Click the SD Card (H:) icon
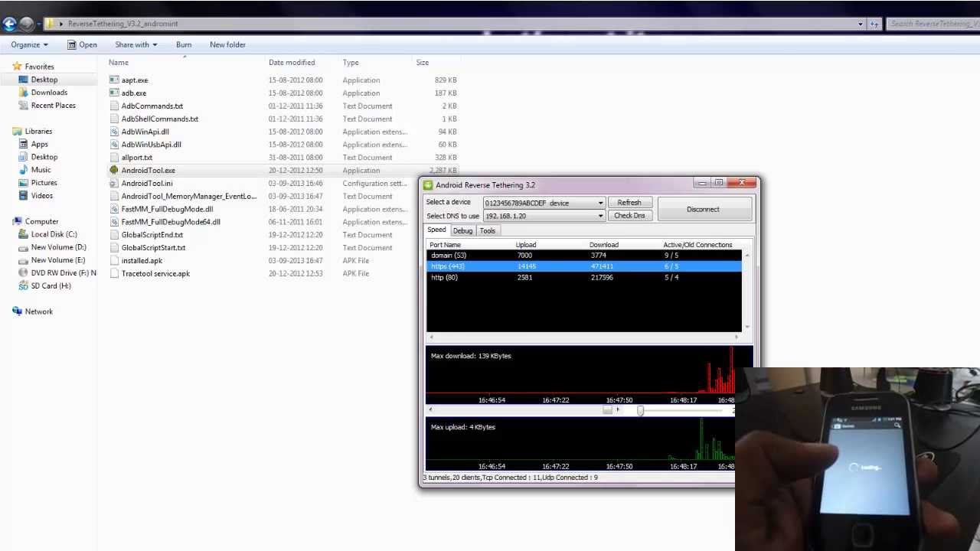 23,286
